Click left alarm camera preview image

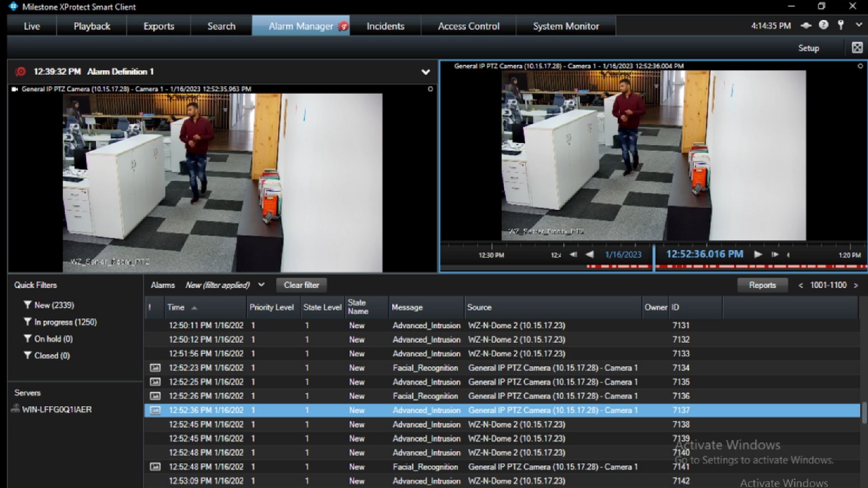pos(222,183)
